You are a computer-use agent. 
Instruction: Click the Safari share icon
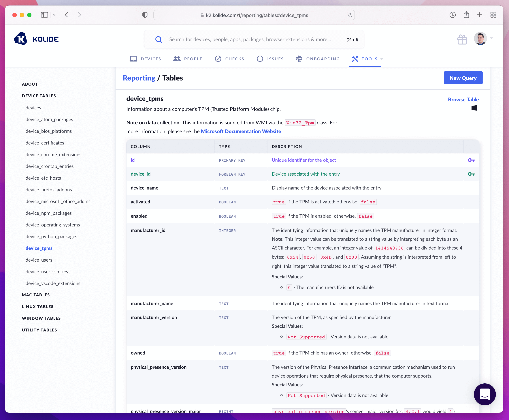coord(466,15)
